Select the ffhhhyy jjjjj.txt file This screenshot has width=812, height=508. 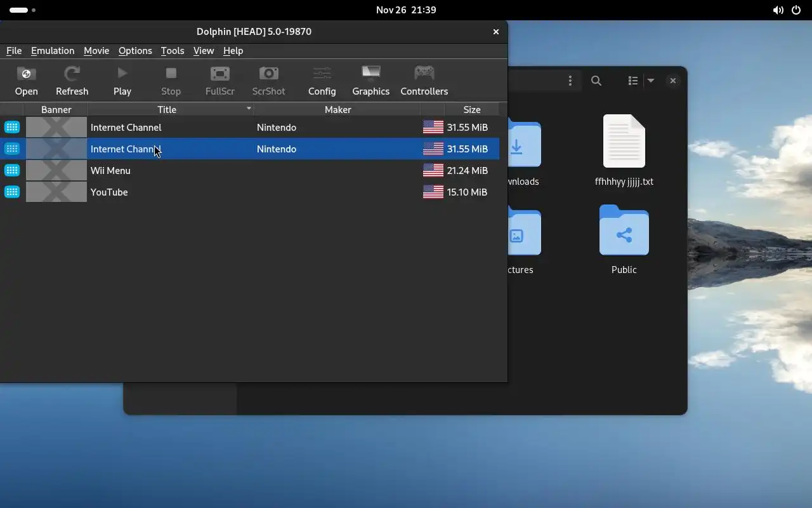[x=624, y=150]
